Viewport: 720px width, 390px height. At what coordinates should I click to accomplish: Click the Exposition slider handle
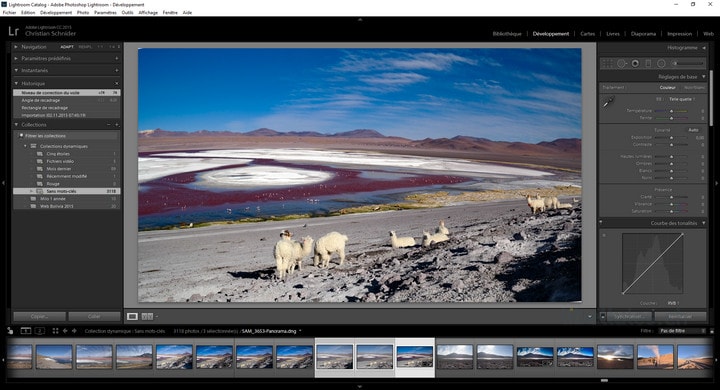tap(671, 137)
